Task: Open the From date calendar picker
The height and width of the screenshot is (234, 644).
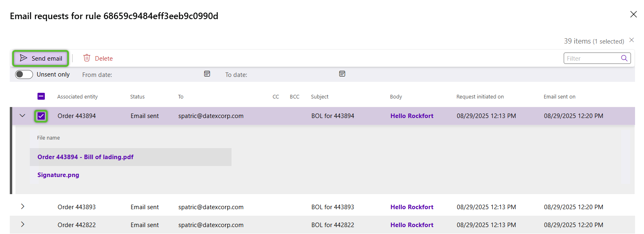Action: [x=207, y=74]
